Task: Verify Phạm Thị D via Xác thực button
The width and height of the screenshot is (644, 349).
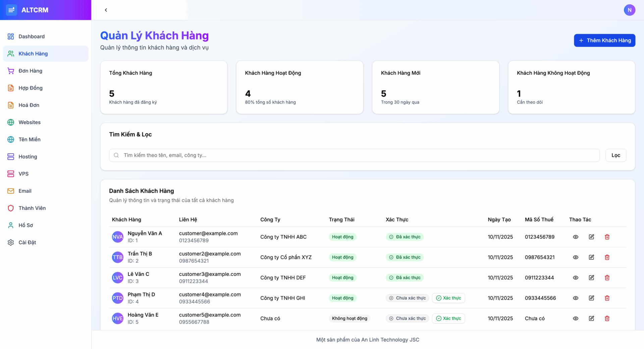Action: tap(448, 298)
